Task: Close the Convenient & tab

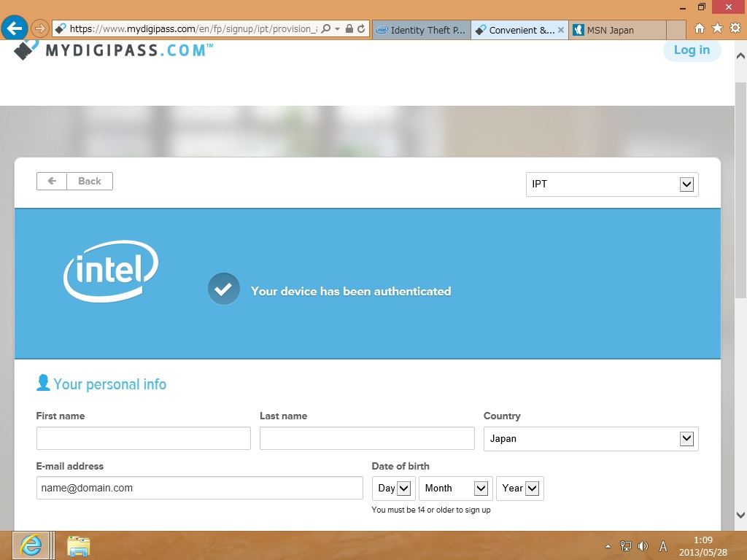Action: (561, 30)
